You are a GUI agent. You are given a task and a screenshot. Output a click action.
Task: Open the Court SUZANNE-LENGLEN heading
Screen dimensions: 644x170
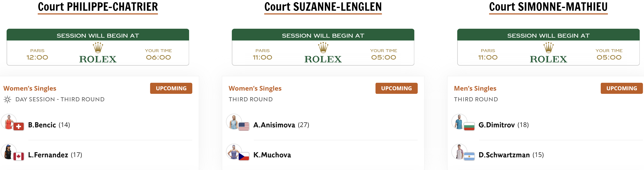(323, 7)
